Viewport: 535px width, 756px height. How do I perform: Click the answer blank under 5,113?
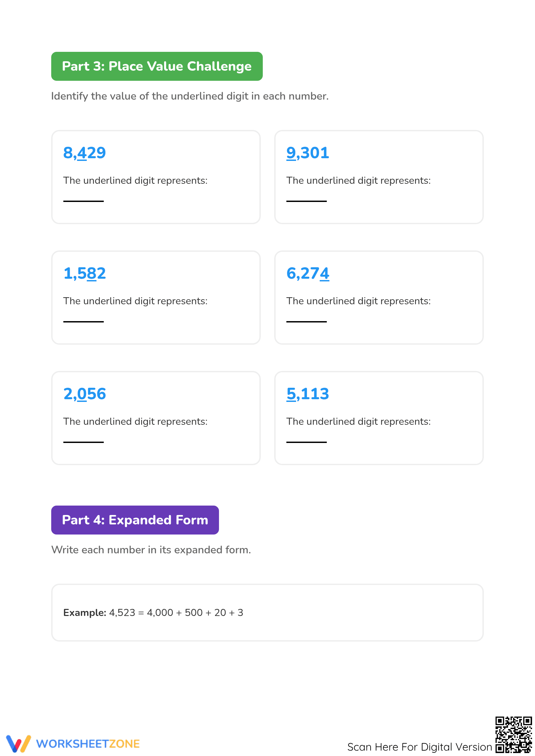coord(307,442)
